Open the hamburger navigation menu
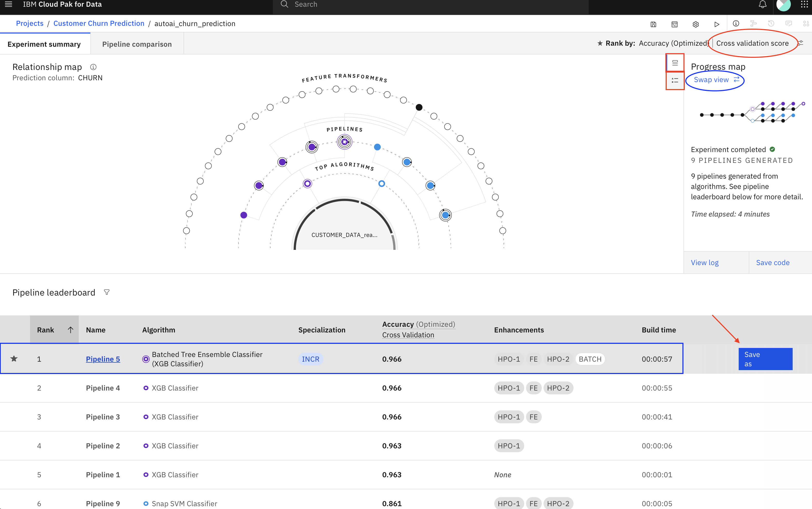The height and width of the screenshot is (509, 812). point(9,4)
